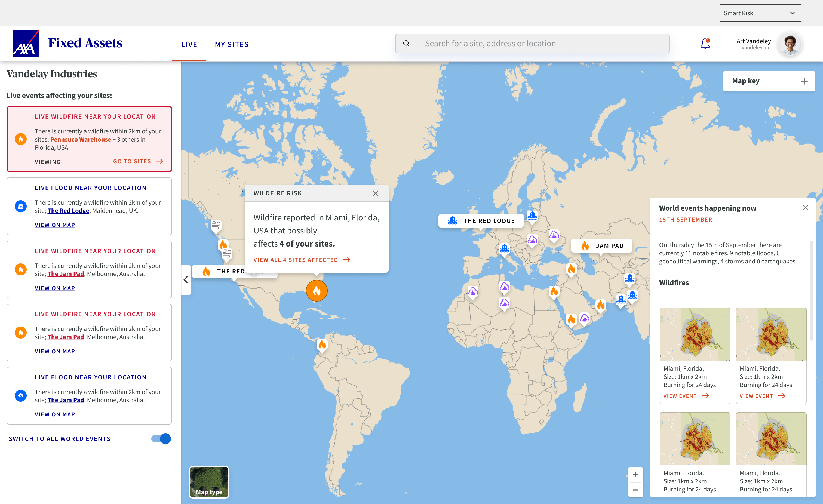The height and width of the screenshot is (504, 823).
Task: Switch to the LIVE tab
Action: click(189, 44)
